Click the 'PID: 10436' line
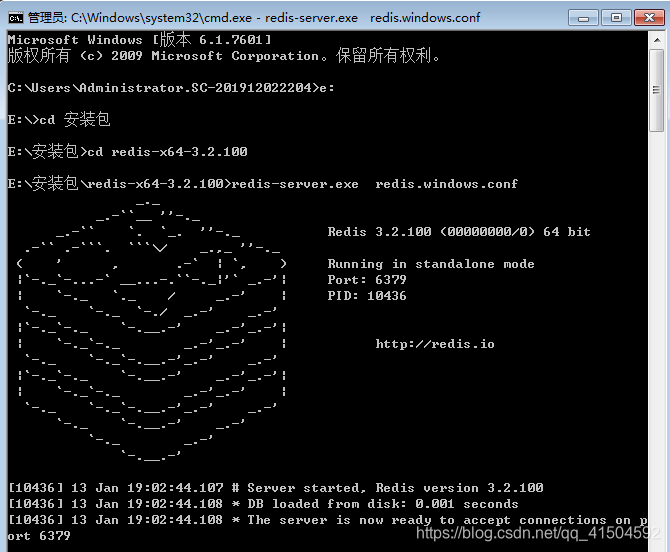670x552 pixels. point(367,296)
